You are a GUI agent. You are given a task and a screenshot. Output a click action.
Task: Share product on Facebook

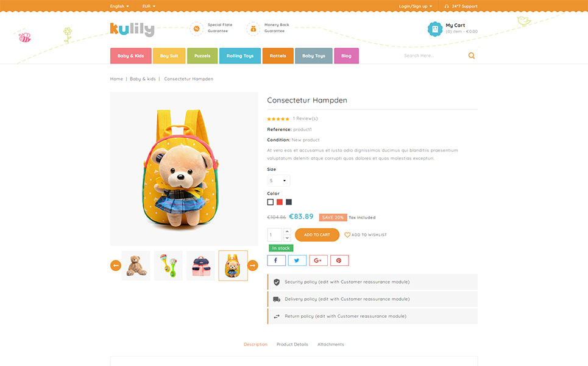276,260
